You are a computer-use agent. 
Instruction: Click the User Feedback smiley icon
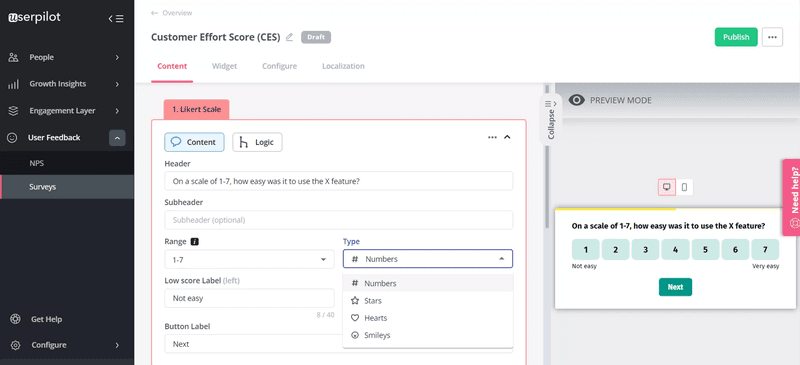click(x=12, y=138)
